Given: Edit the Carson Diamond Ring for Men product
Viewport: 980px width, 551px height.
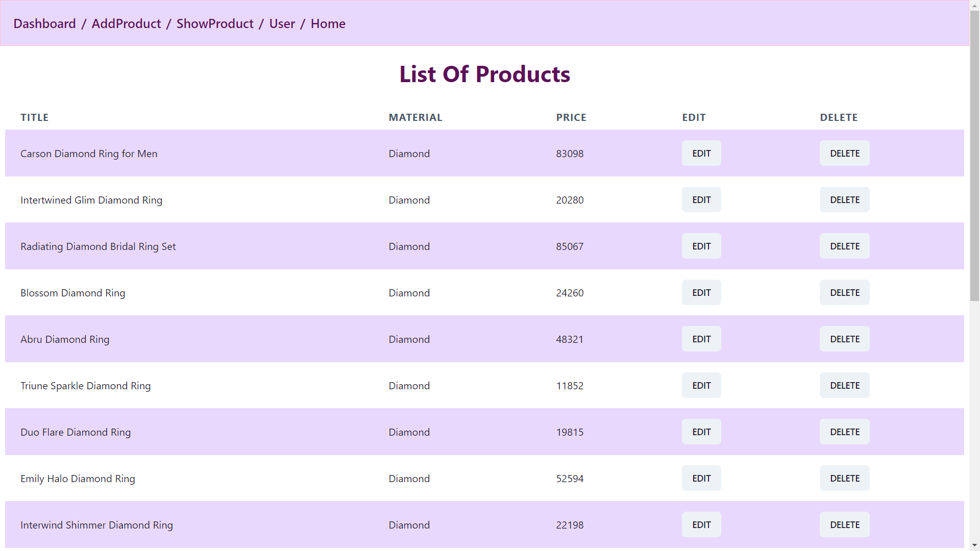Looking at the screenshot, I should [x=701, y=153].
